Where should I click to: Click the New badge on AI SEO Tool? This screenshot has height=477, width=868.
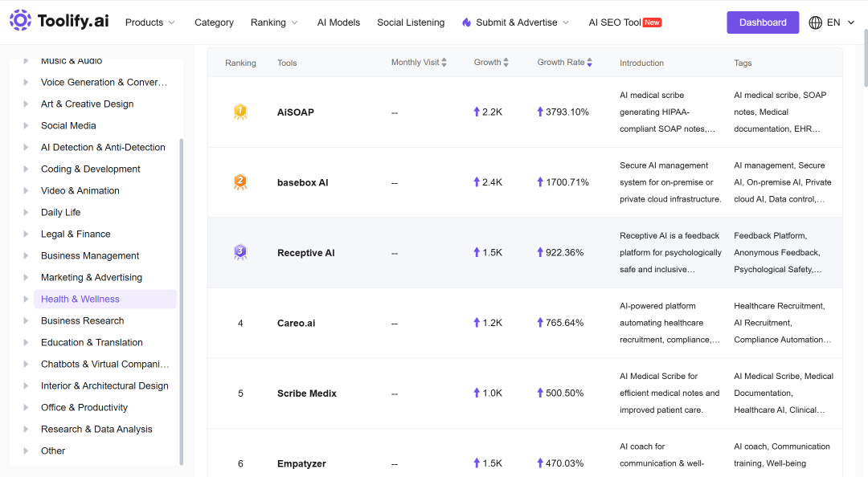point(652,22)
